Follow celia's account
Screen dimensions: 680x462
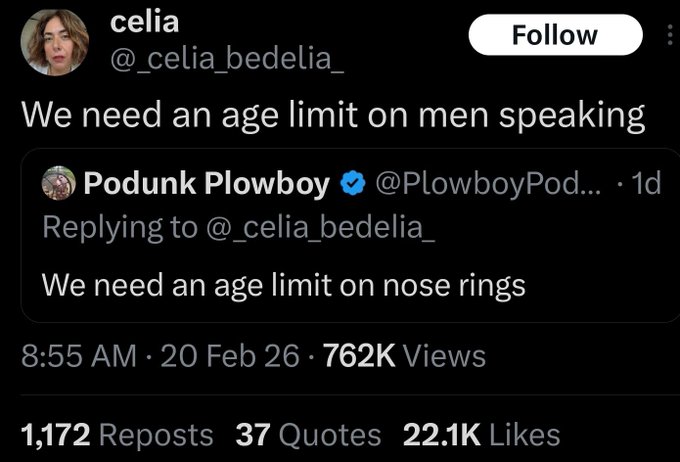(x=555, y=35)
